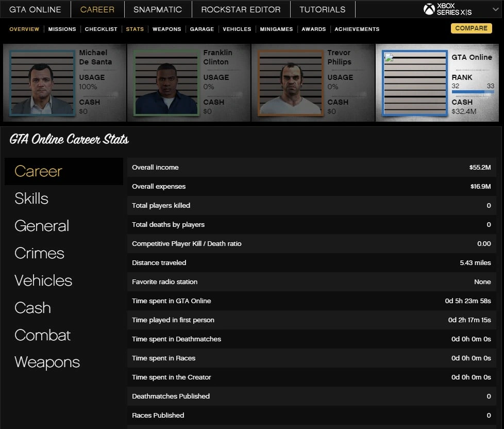Switch to the ROCKSTAR EDITOR tab
The height and width of the screenshot is (429, 504).
click(x=241, y=9)
